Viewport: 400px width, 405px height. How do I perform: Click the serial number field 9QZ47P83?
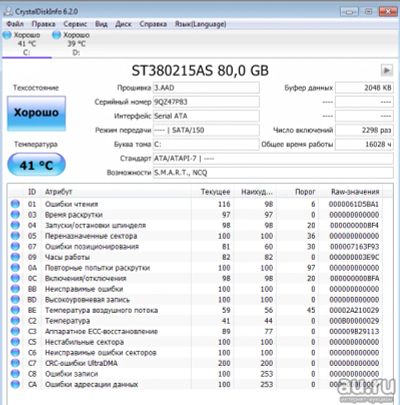206,102
